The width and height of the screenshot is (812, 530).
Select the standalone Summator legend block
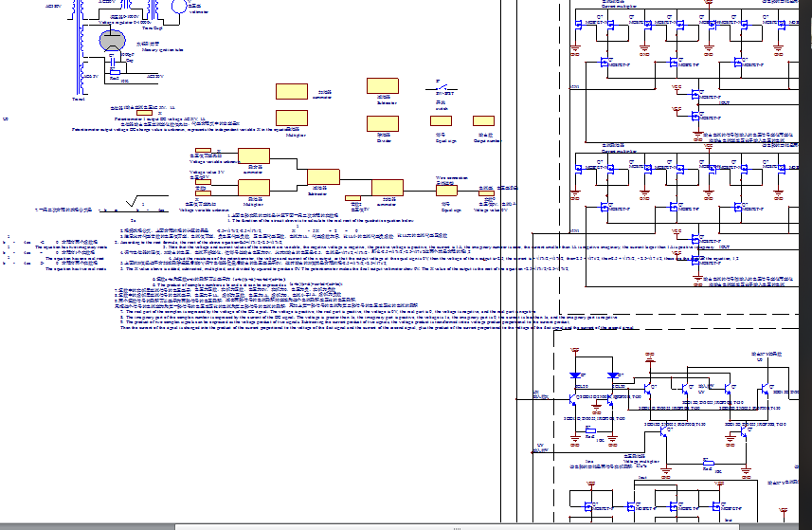coord(291,91)
